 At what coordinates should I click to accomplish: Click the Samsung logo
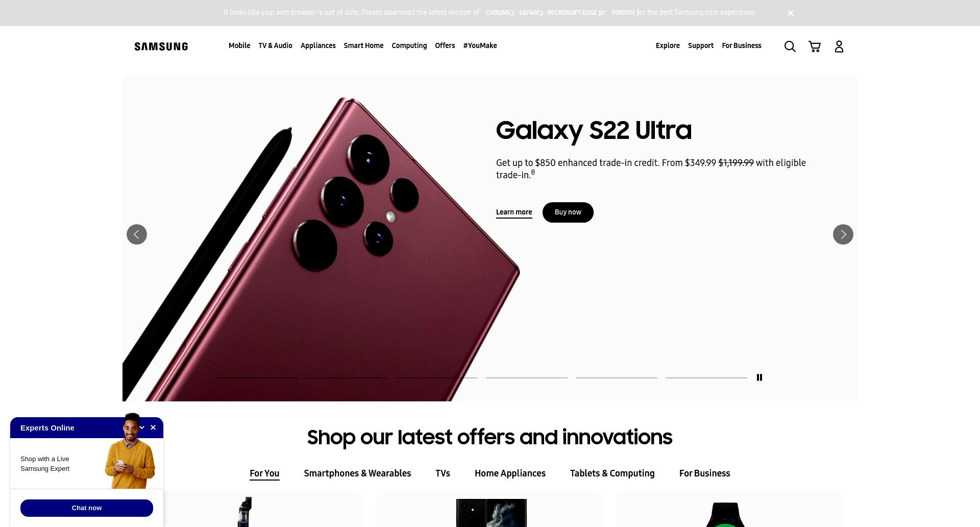161,46
